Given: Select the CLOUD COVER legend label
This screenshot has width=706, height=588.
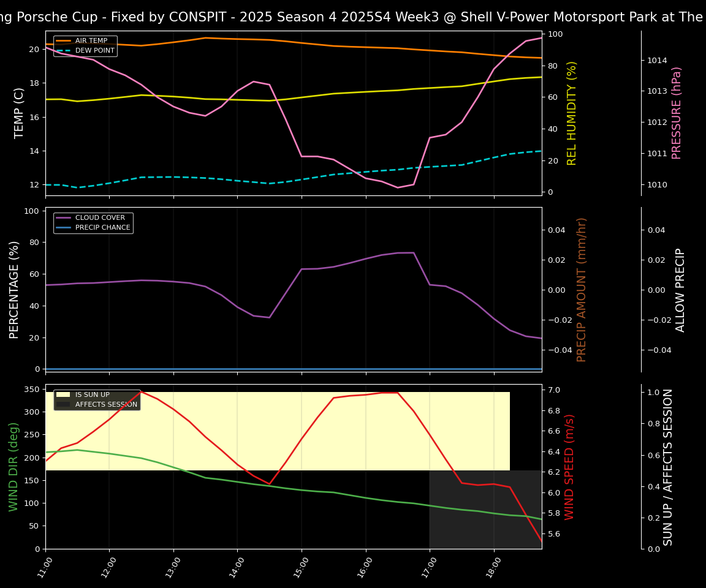Looking at the screenshot, I should click(100, 218).
